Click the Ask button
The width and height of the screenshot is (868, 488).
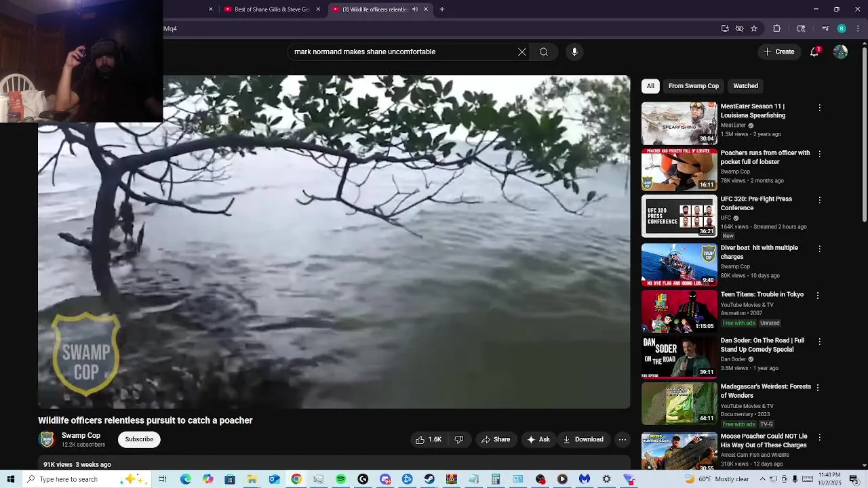[538, 439]
